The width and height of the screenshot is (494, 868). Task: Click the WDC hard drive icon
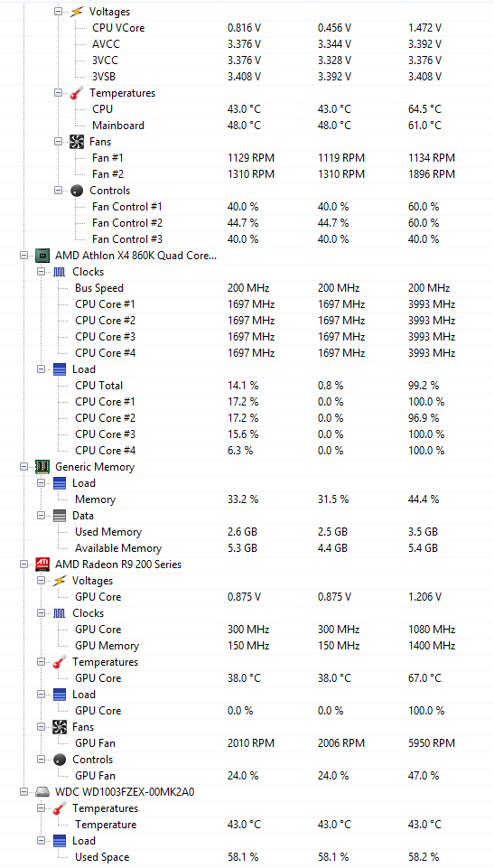coord(42,791)
